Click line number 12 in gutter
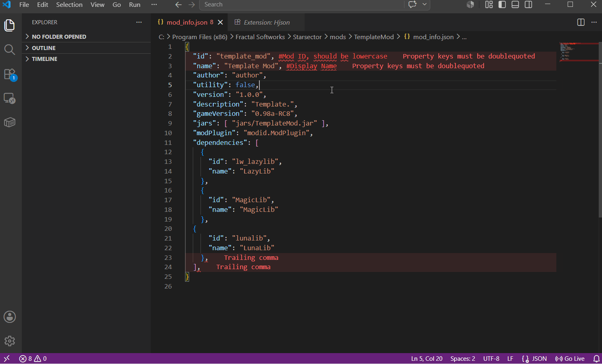The width and height of the screenshot is (602, 364). point(168,152)
